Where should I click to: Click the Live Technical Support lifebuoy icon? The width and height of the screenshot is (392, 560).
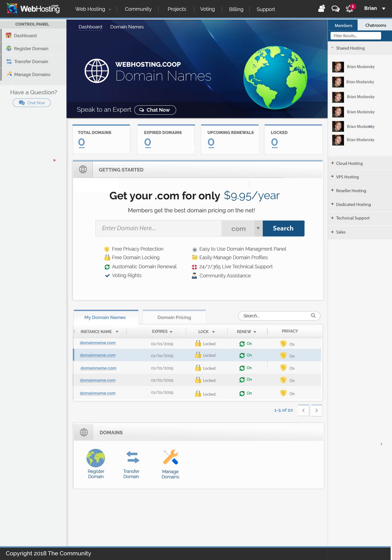tap(194, 267)
